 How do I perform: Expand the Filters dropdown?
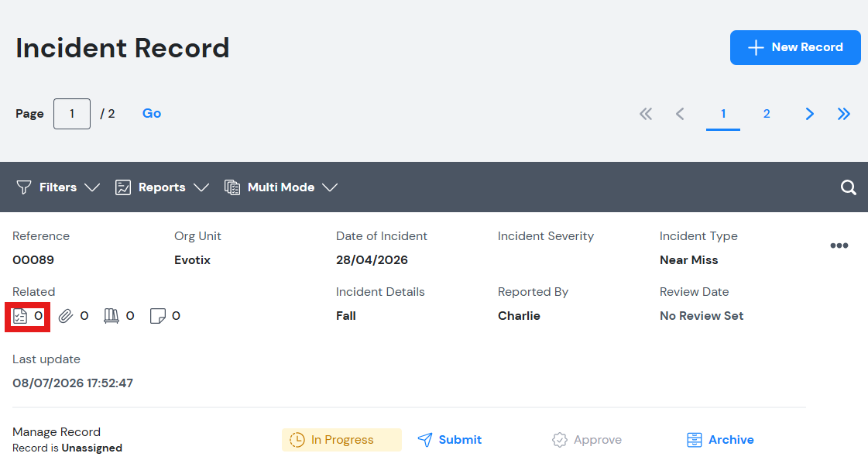57,187
